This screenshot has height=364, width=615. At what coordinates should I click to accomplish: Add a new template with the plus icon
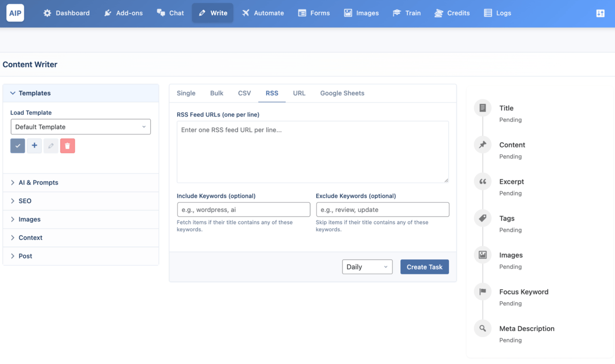34,146
